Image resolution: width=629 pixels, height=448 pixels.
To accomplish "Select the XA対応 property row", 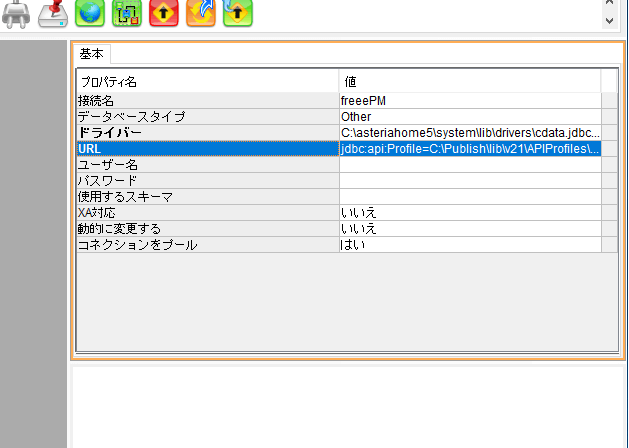I will point(208,213).
